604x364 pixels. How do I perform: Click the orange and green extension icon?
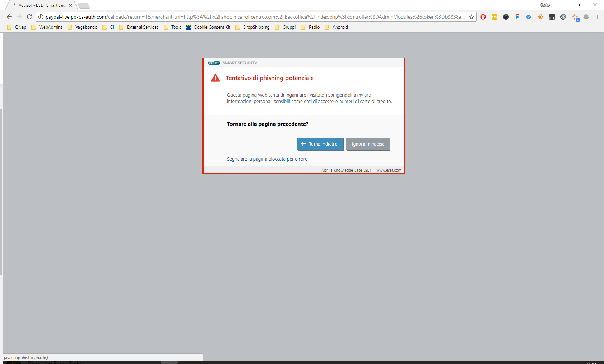pyautogui.click(x=540, y=17)
